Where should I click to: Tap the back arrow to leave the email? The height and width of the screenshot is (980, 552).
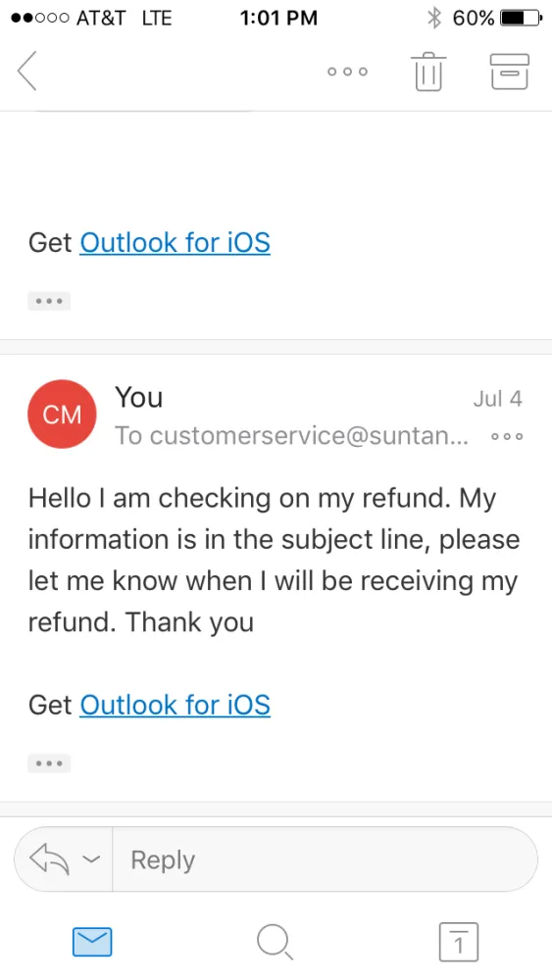[x=26, y=71]
